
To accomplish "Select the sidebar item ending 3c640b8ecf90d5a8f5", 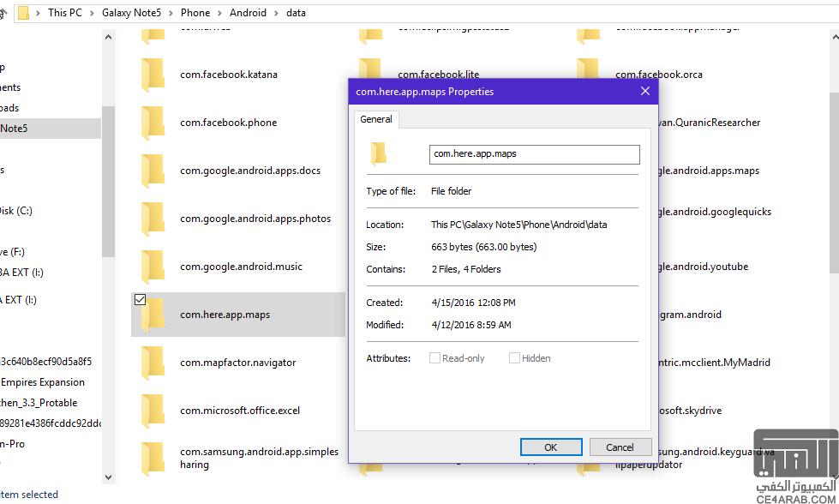I will click(46, 361).
